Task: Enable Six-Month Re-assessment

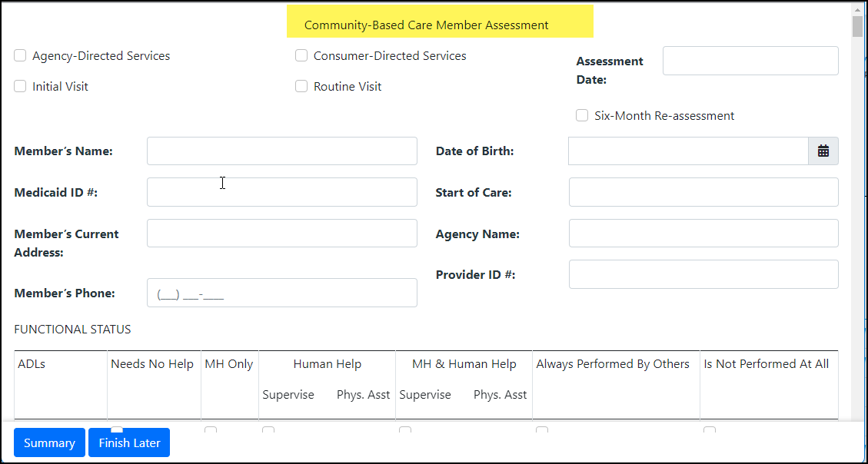Action: 582,114
